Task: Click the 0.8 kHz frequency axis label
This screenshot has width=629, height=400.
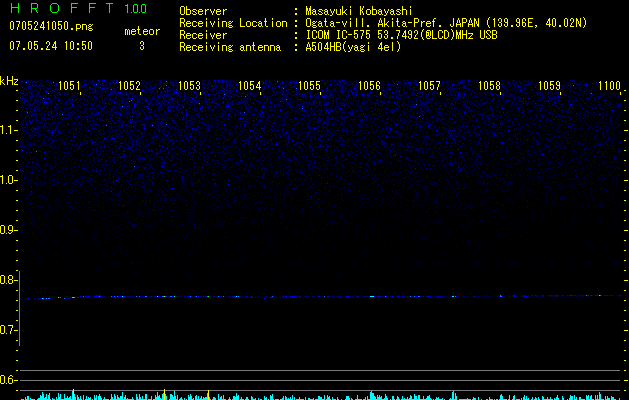Action: click(x=7, y=280)
